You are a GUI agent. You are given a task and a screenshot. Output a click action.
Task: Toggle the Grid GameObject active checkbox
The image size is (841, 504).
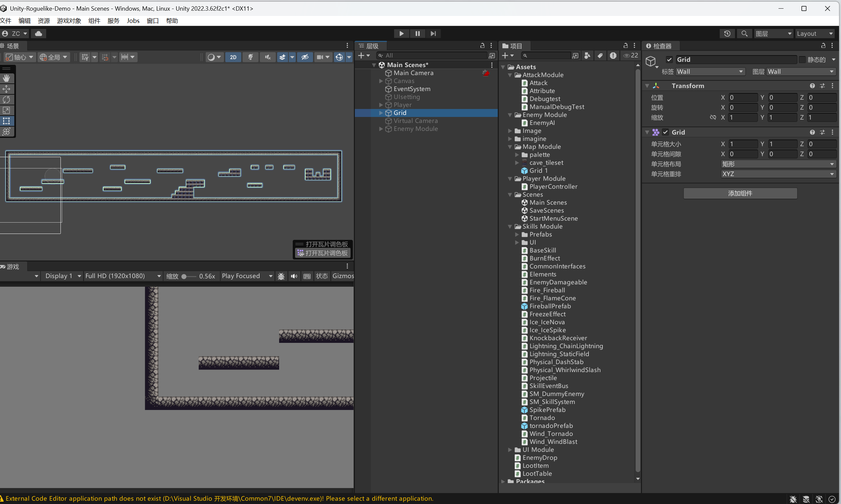pyautogui.click(x=669, y=59)
